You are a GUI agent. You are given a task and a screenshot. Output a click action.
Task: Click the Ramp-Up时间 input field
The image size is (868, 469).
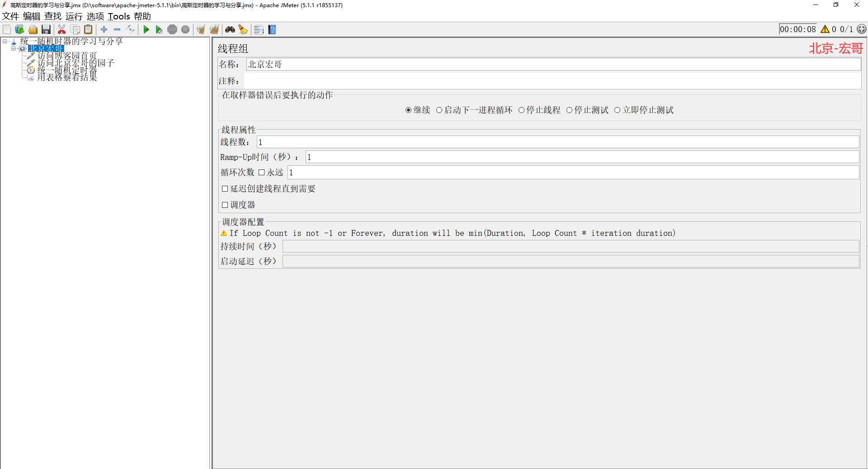582,157
